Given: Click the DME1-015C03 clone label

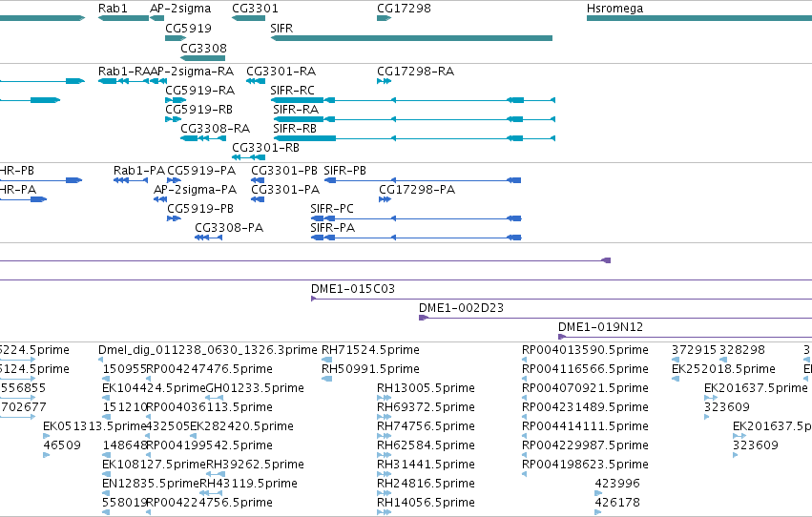Looking at the screenshot, I should (353, 289).
